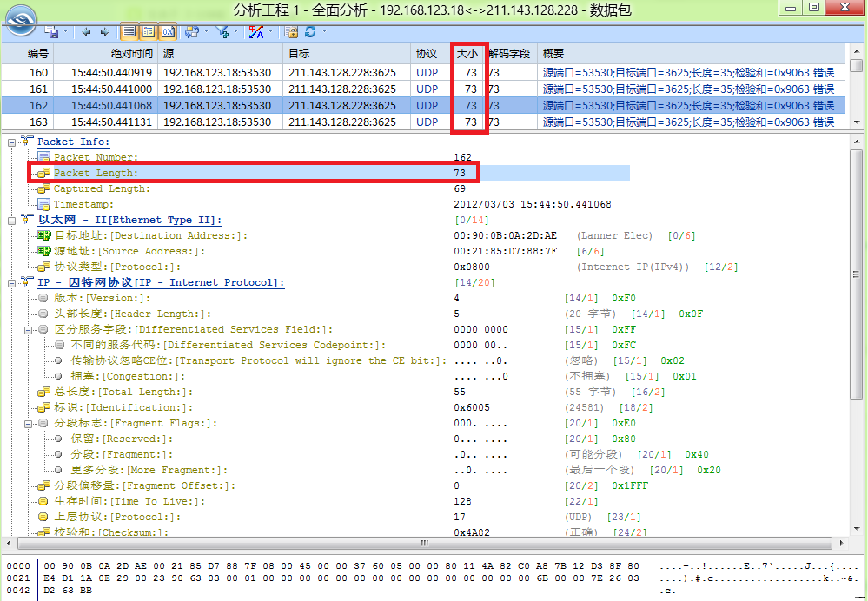Click the text encoding 'A' icon
This screenshot has width=868, height=601.
[256, 32]
